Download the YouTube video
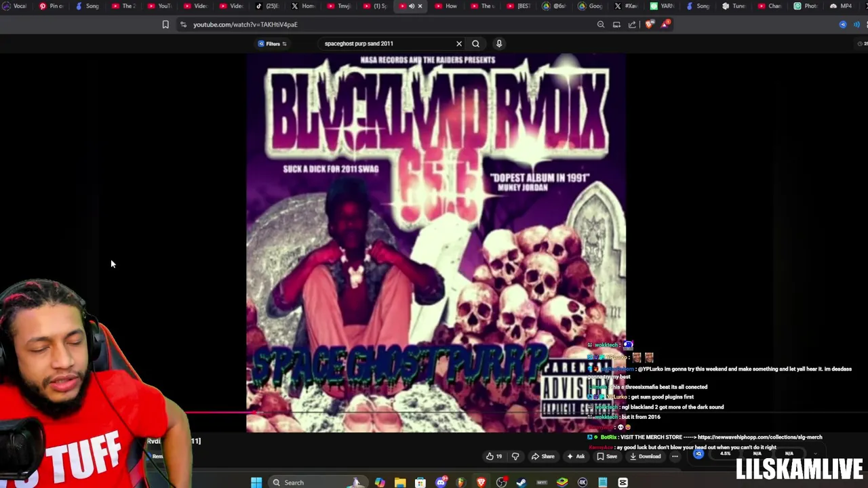Image resolution: width=868 pixels, height=488 pixels. (x=645, y=456)
